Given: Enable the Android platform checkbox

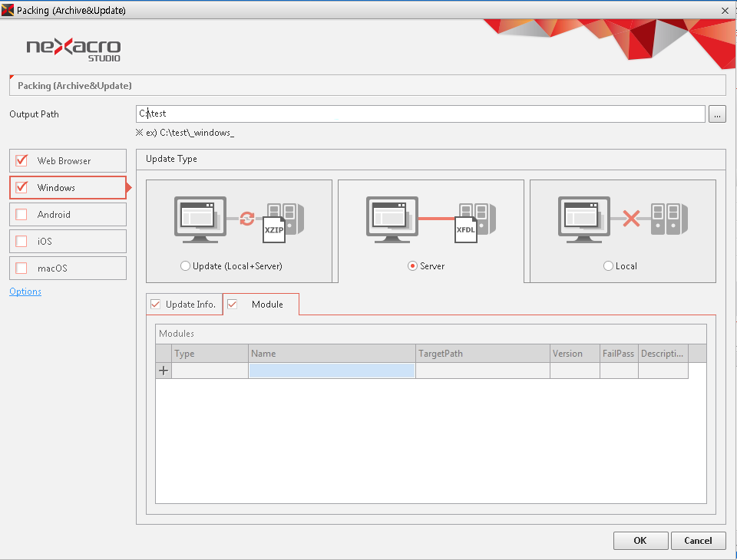Looking at the screenshot, I should point(21,215).
